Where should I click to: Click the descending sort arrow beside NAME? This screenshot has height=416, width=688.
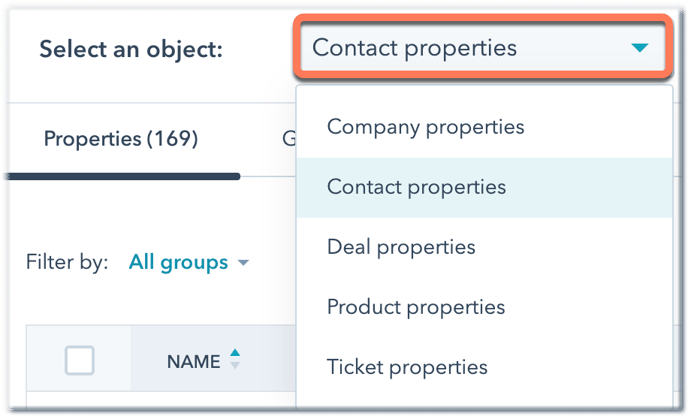point(235,366)
